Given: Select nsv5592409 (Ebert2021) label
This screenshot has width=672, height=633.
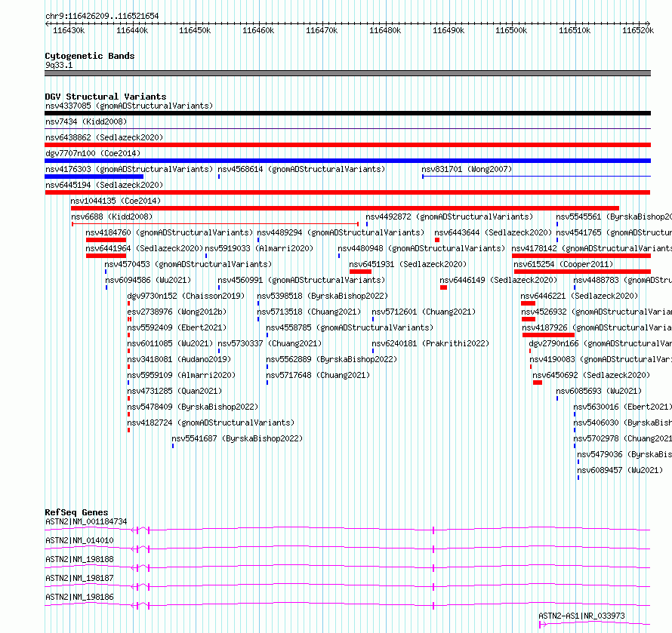Looking at the screenshot, I should [x=177, y=327].
